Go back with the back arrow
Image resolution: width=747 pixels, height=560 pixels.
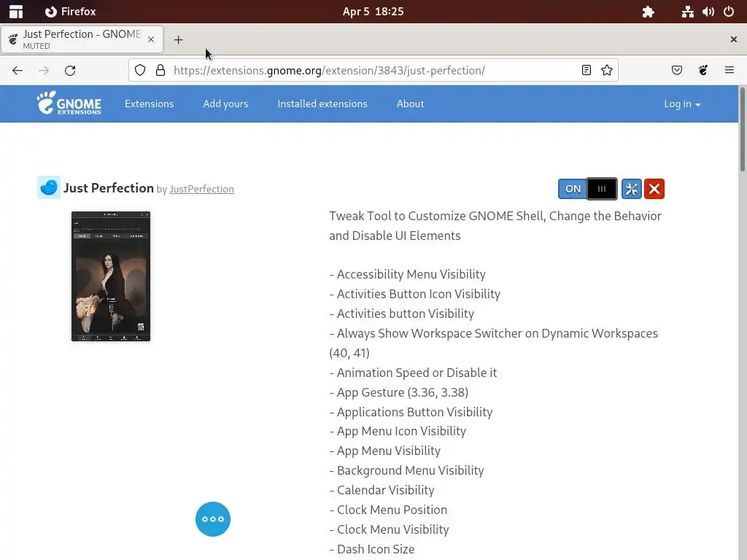tap(18, 71)
